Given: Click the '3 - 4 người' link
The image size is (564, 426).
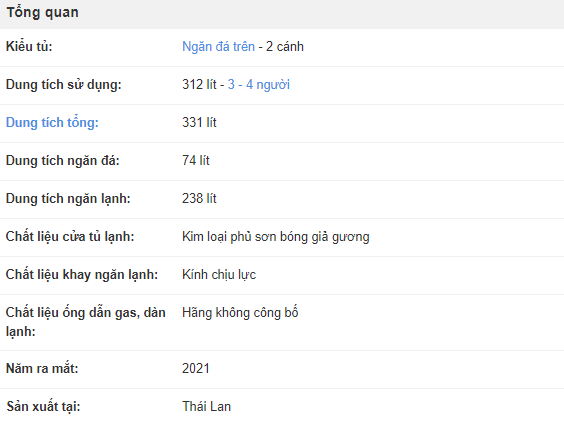Looking at the screenshot, I should pyautogui.click(x=259, y=85).
